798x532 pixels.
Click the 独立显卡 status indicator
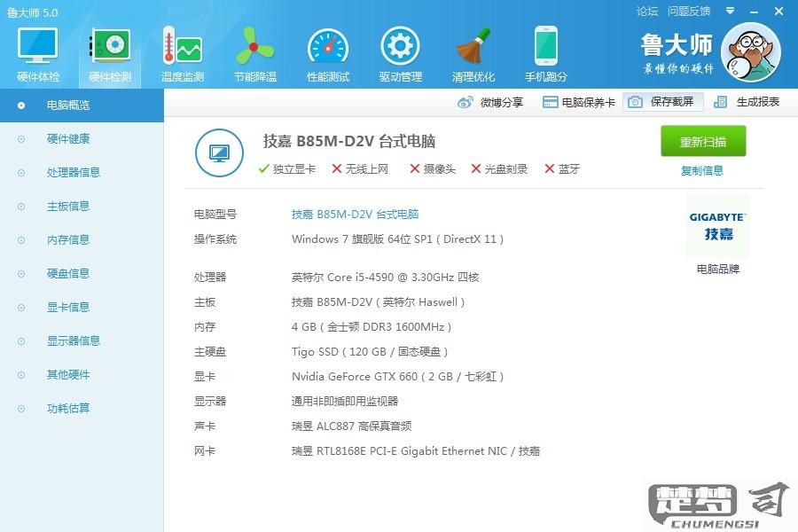(x=287, y=169)
